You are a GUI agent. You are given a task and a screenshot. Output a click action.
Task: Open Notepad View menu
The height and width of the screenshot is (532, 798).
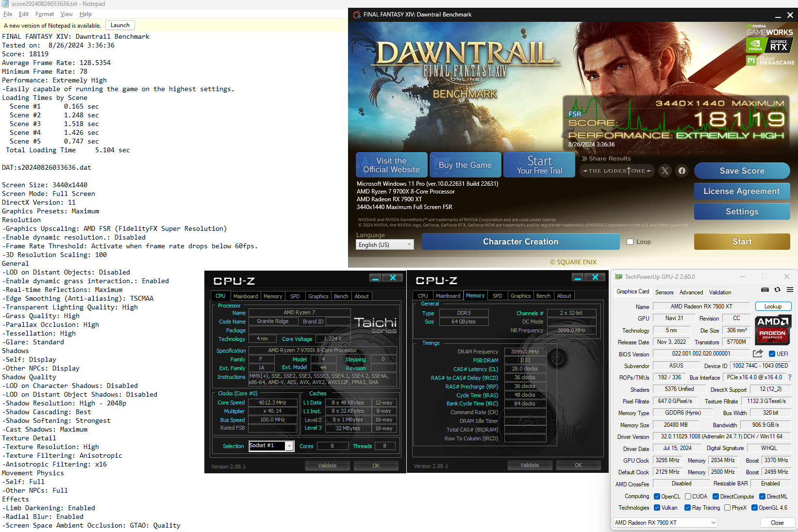click(66, 14)
